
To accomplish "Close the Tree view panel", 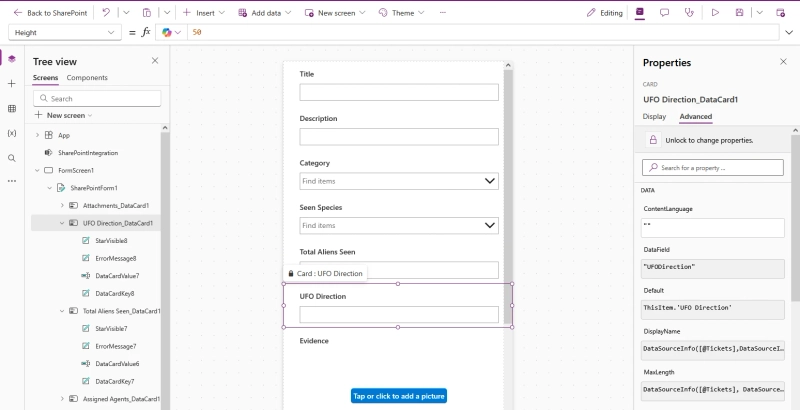I will 155,61.
